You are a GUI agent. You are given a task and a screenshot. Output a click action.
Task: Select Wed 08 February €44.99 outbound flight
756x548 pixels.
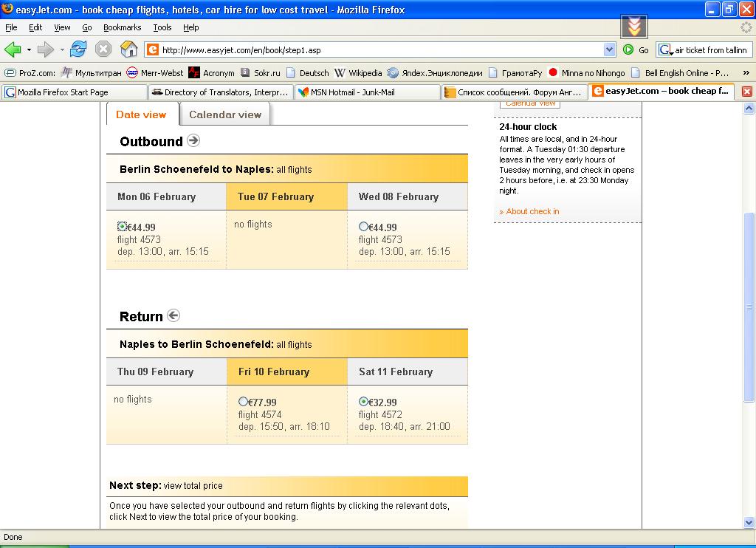[363, 226]
